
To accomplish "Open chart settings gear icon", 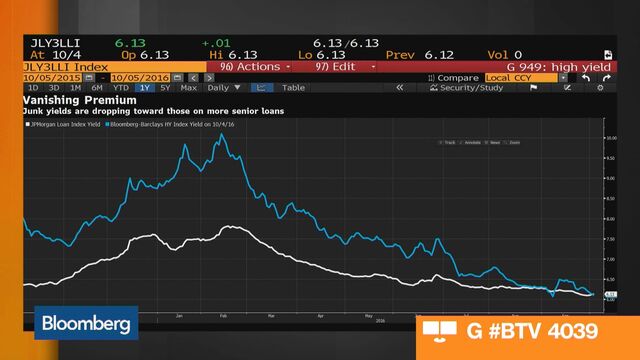I will tap(600, 88).
